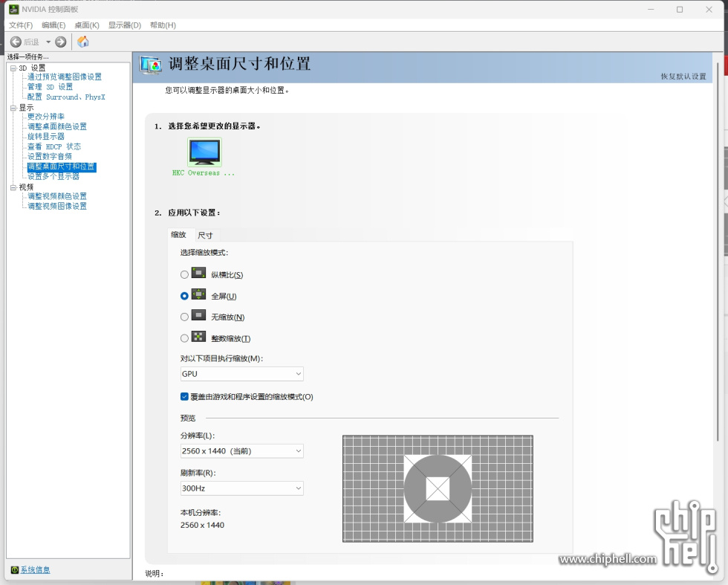Open the 显示器(D) menu
This screenshot has width=728, height=585.
tap(125, 25)
